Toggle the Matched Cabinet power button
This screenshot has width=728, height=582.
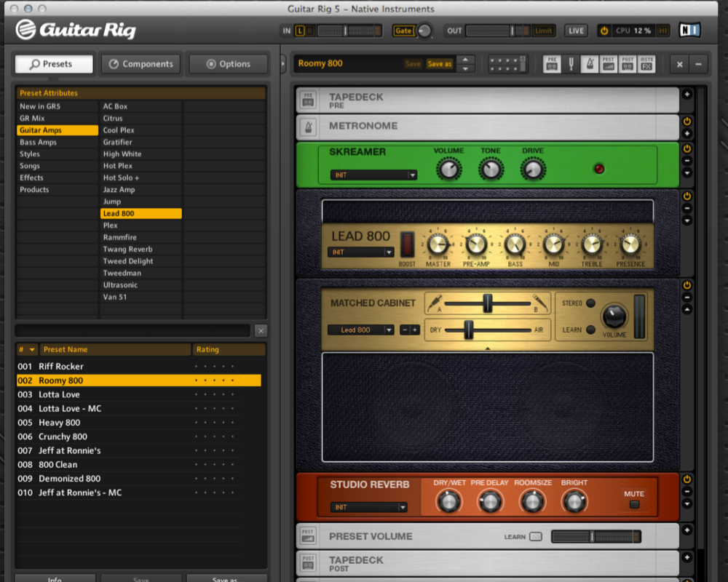point(687,285)
